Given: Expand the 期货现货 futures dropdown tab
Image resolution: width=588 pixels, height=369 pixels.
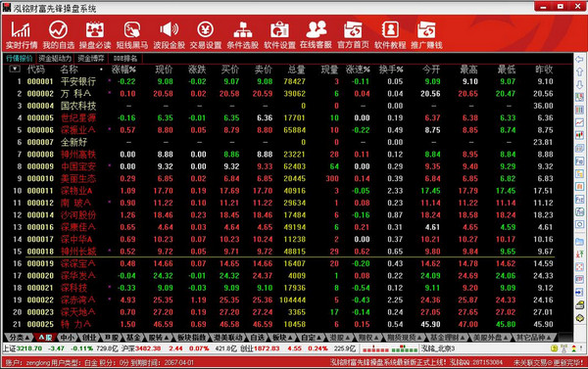Looking at the screenshot, I should pos(404,337).
